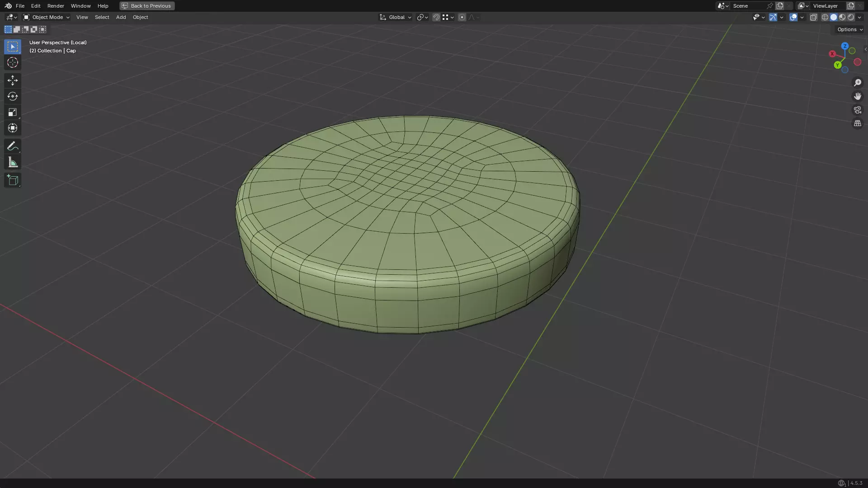Expand the Options dropdown
The width and height of the screenshot is (868, 488).
point(849,29)
